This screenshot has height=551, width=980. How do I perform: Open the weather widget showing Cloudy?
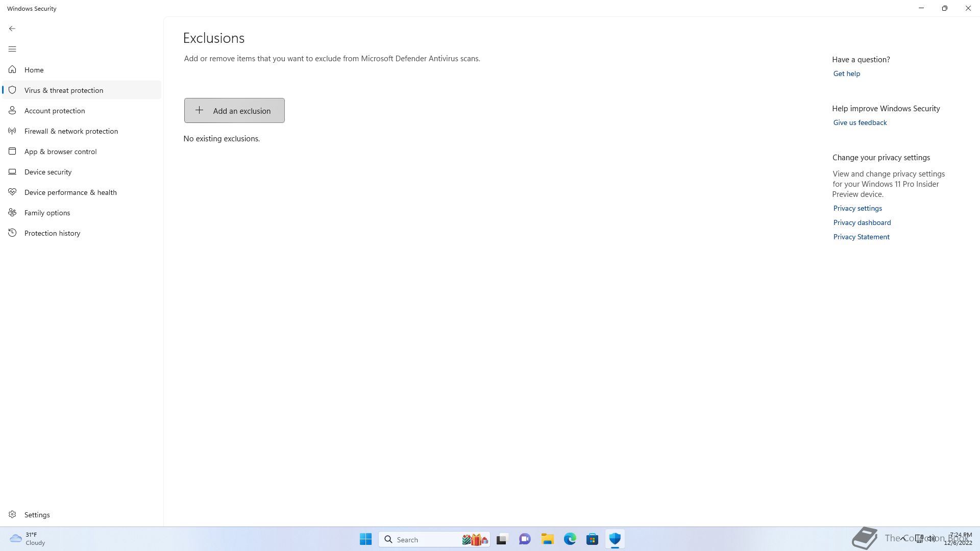28,539
